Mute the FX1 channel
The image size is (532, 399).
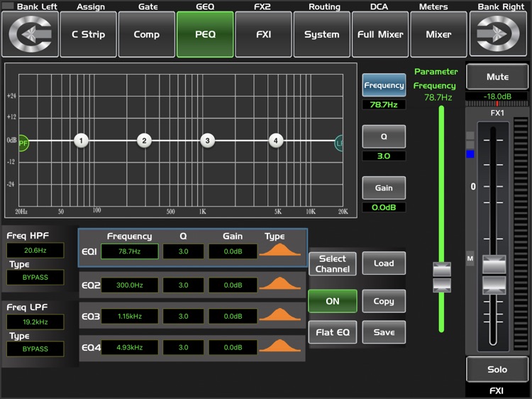[x=497, y=77]
